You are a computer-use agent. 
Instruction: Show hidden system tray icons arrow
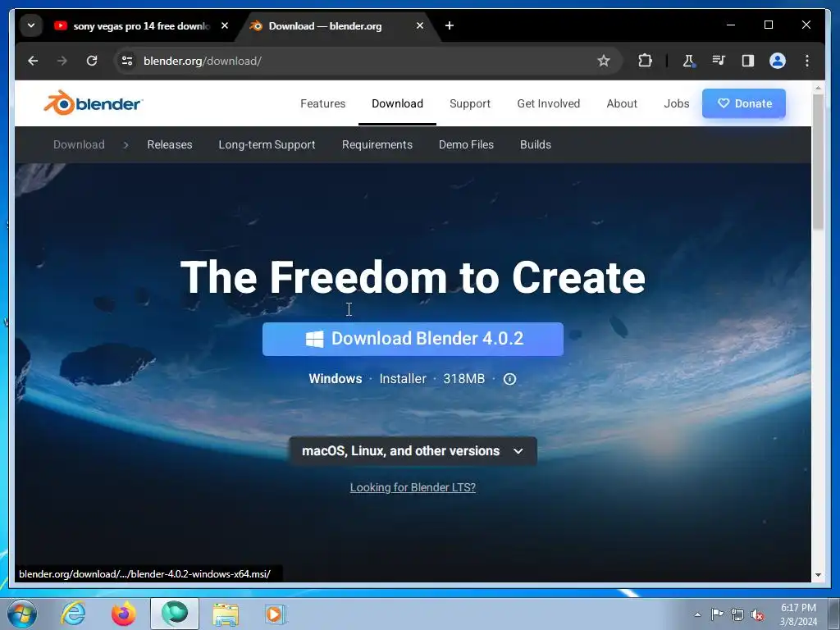[697, 614]
